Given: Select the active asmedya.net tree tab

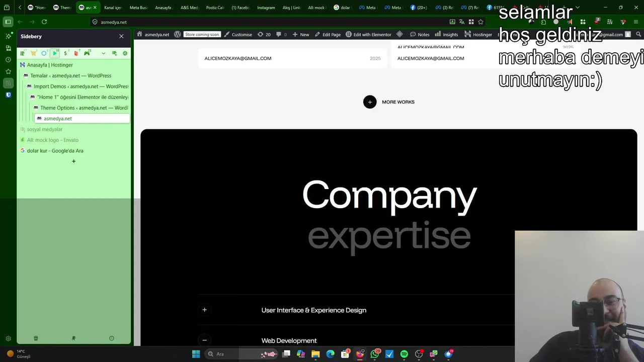Looking at the screenshot, I should tap(82, 119).
